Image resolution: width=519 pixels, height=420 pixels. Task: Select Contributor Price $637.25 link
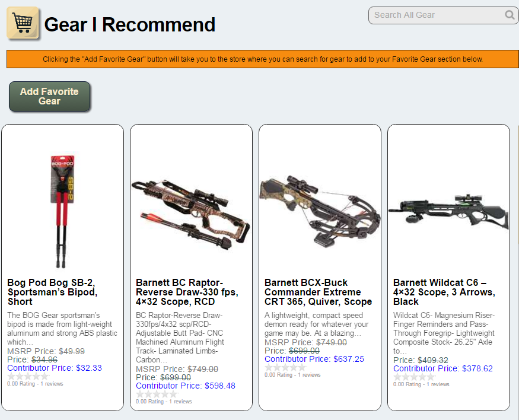point(314,359)
